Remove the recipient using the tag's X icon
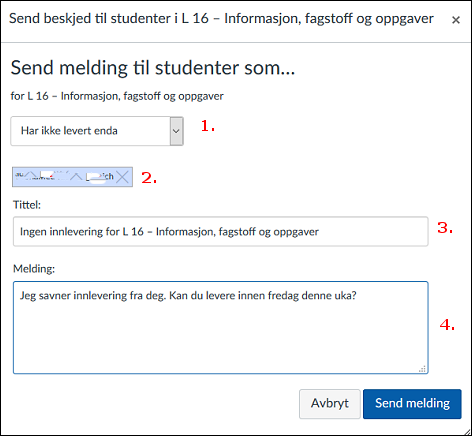Image resolution: width=472 pixels, height=436 pixels. pyautogui.click(x=123, y=177)
